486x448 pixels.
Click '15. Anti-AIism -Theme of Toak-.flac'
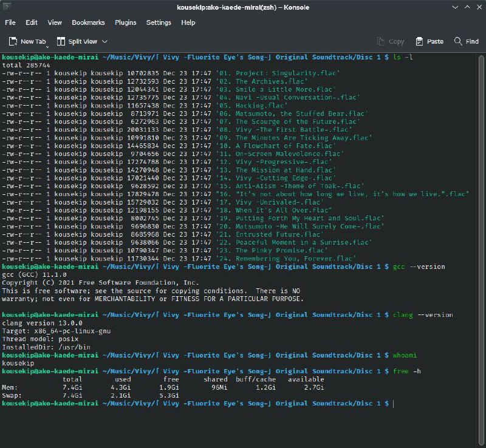(290, 186)
